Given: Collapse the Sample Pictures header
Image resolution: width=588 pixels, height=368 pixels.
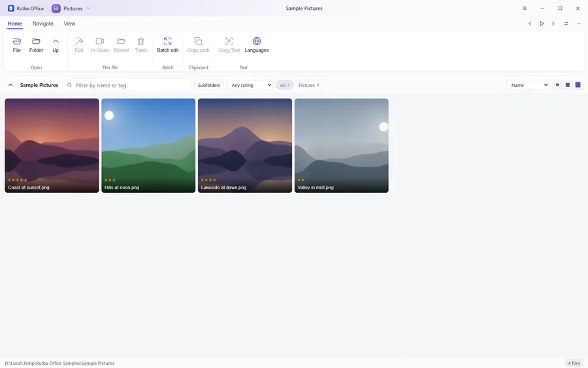Looking at the screenshot, I should point(10,85).
